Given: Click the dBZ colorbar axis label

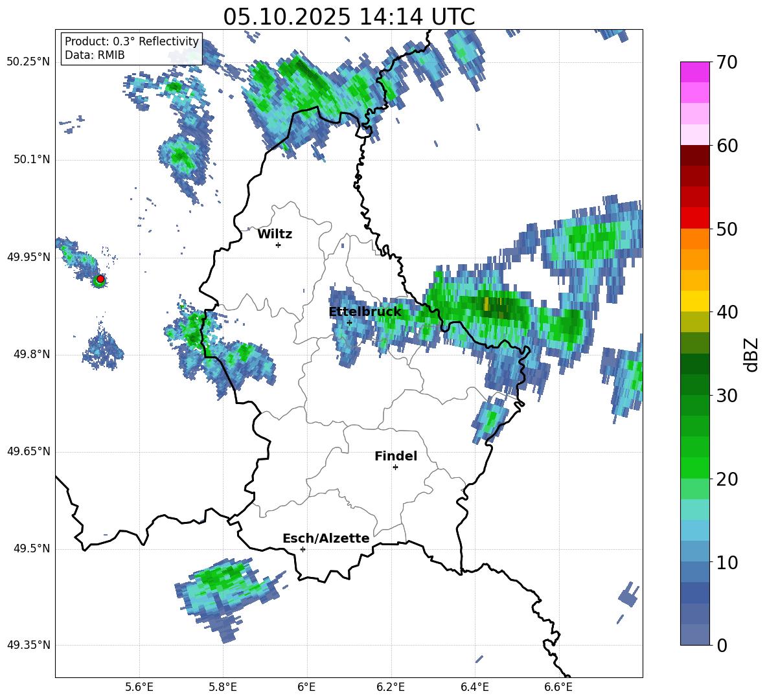Looking at the screenshot, I should click(x=752, y=355).
